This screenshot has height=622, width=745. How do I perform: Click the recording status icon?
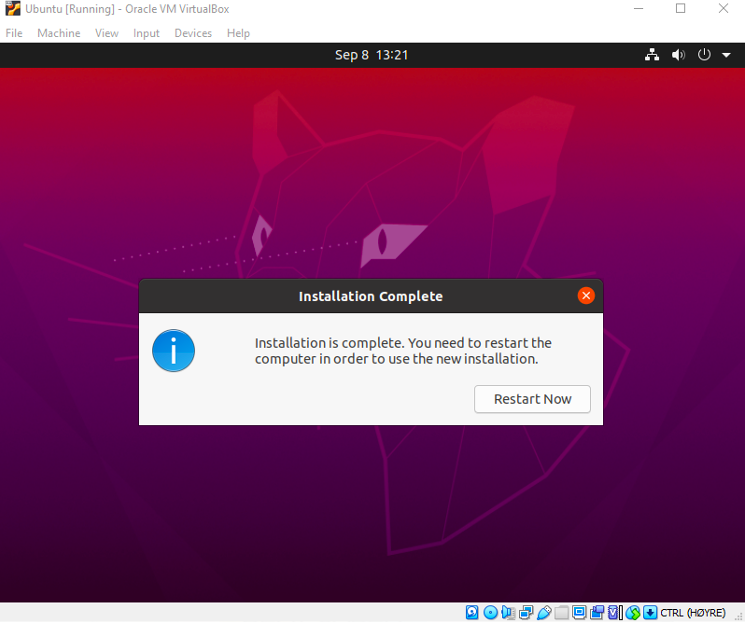pos(597,612)
